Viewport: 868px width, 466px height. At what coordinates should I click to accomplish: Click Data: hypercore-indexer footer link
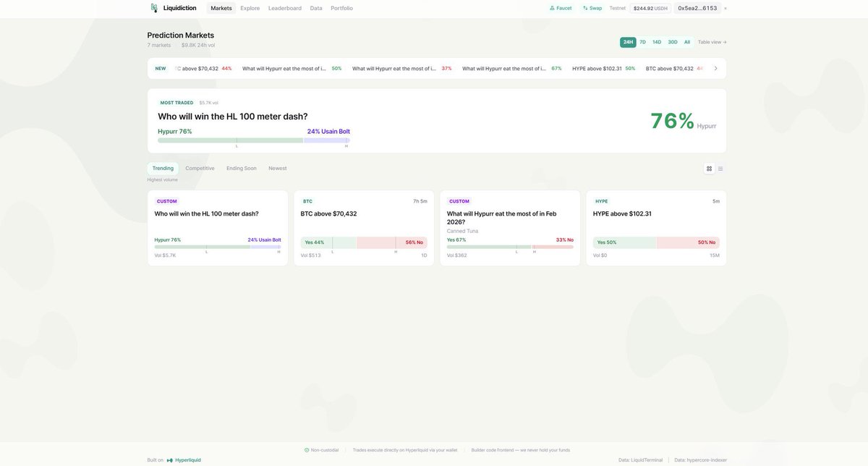pyautogui.click(x=701, y=460)
